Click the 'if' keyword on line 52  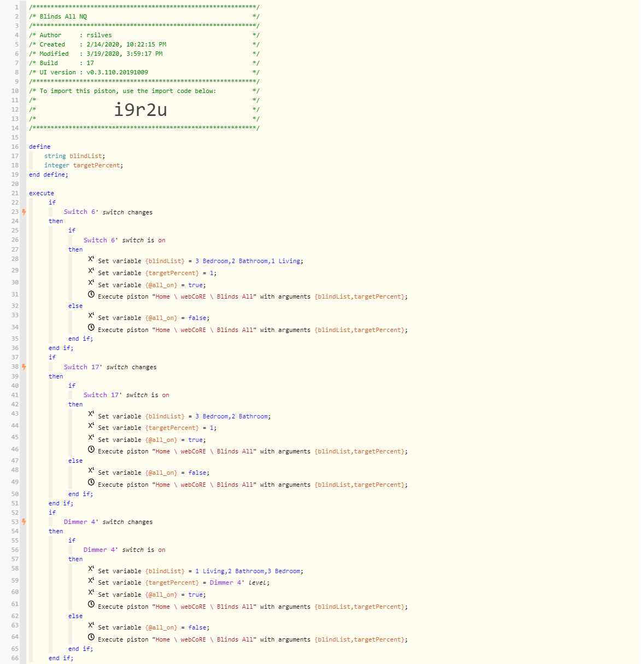point(52,512)
